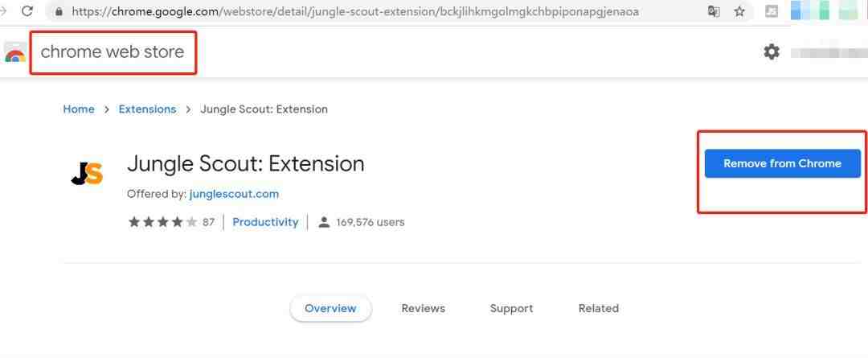This screenshot has height=358, width=868.
Task: Click the users person icon
Action: coord(325,222)
